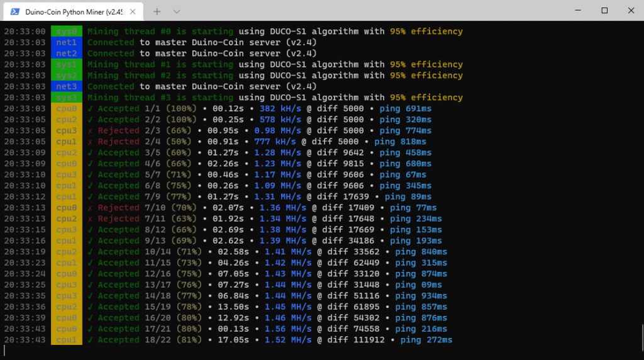
Task: Click the 'diff 17648' value
Action: coord(348,218)
